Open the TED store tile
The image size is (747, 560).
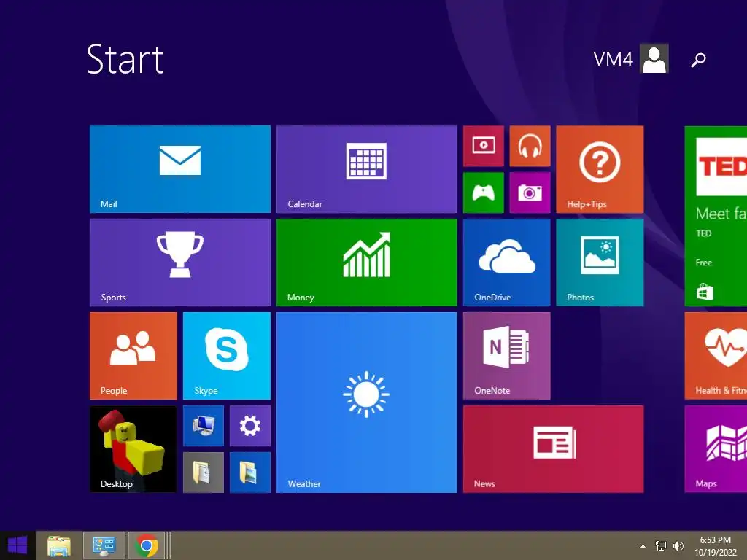coord(716,216)
